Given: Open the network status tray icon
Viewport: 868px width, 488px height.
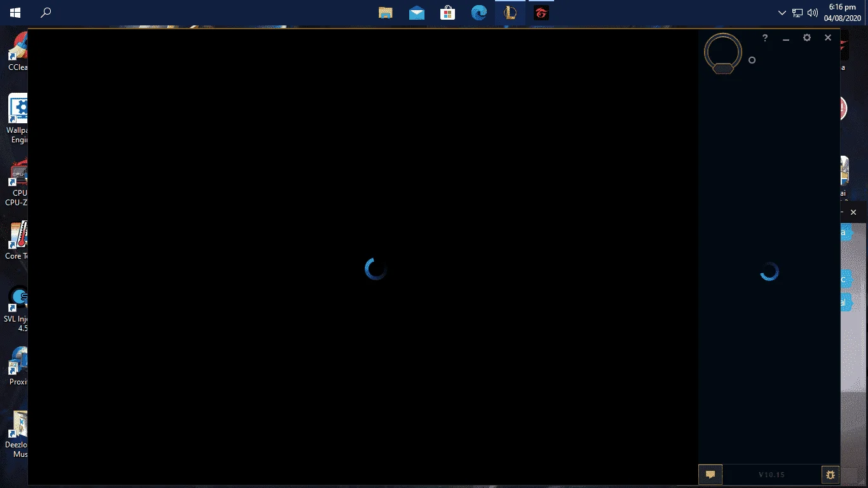Looking at the screenshot, I should (797, 13).
